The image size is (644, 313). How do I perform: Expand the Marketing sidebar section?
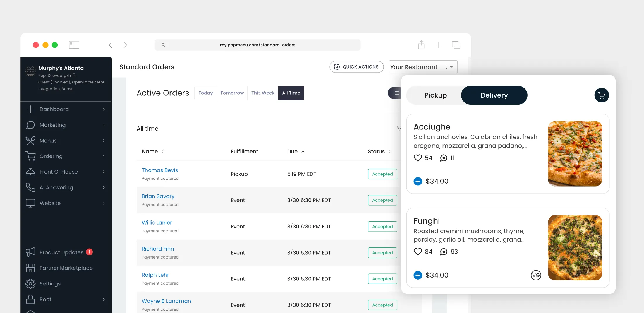53,125
